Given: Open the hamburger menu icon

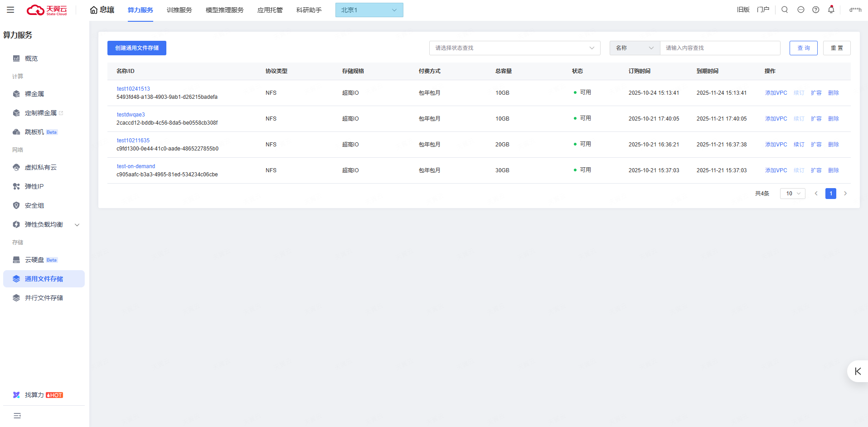Looking at the screenshot, I should (x=10, y=10).
